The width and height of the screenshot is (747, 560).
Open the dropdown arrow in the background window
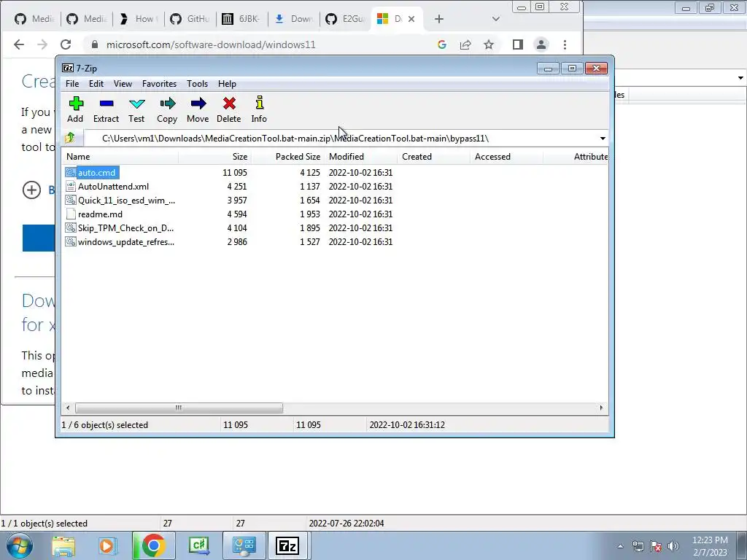pos(740,77)
